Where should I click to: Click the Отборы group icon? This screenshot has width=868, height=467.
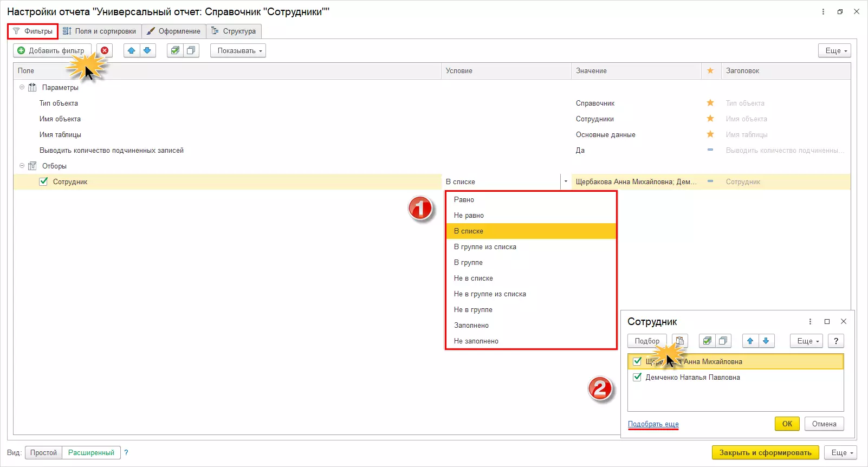tap(33, 166)
